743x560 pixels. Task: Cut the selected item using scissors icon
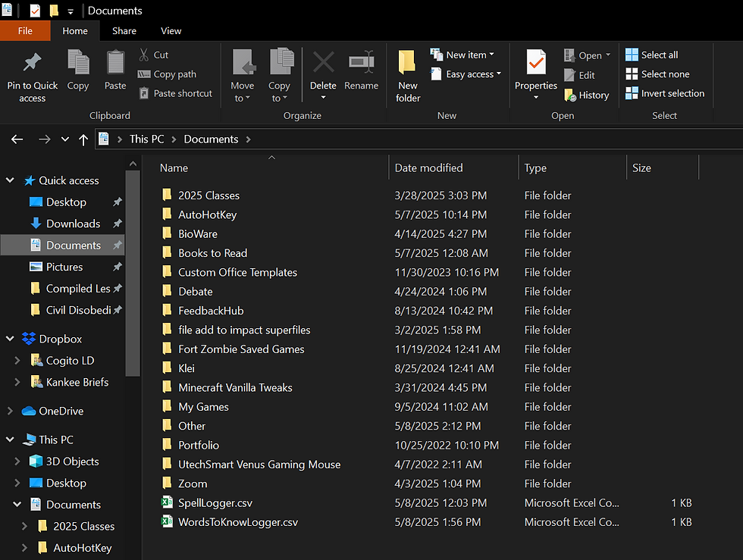coord(143,55)
